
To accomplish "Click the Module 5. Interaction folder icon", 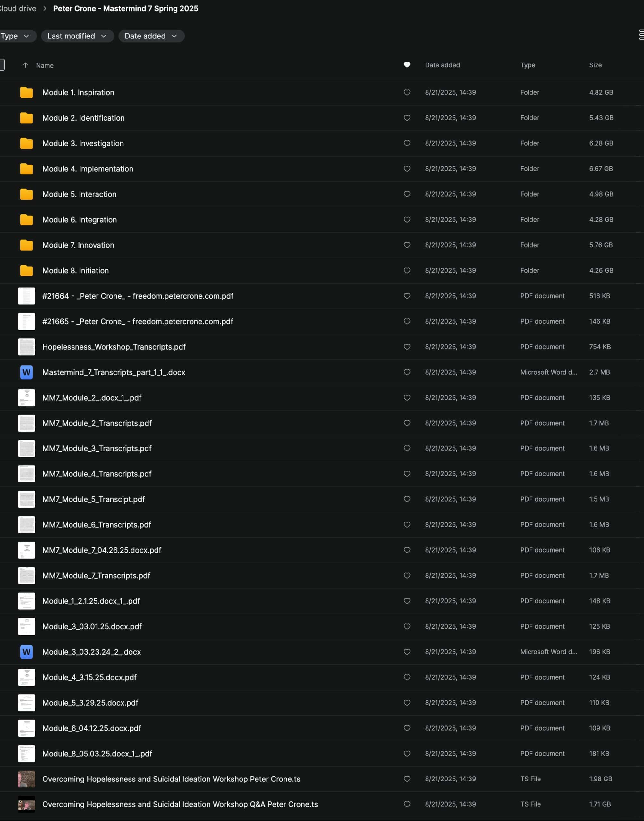I will (26, 194).
